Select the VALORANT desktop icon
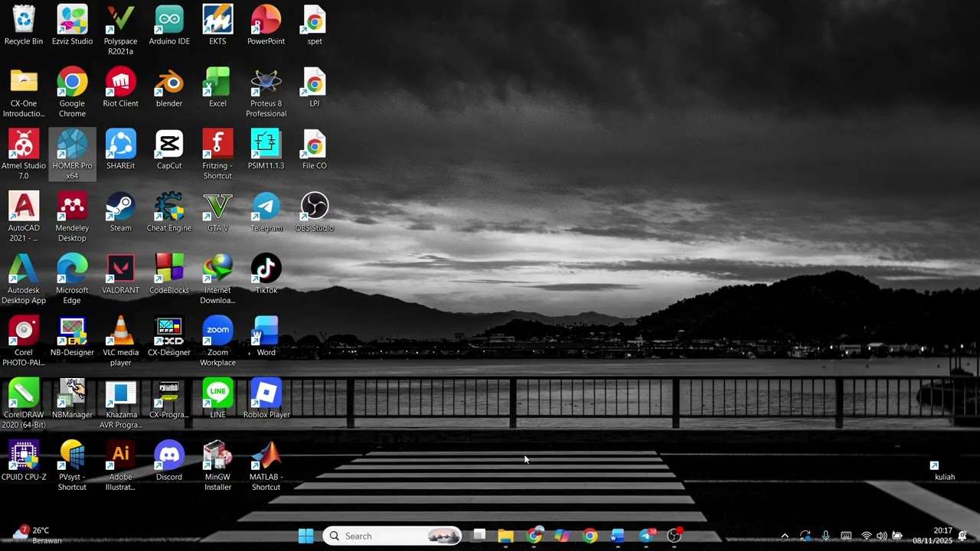The width and height of the screenshot is (980, 551). point(120,274)
